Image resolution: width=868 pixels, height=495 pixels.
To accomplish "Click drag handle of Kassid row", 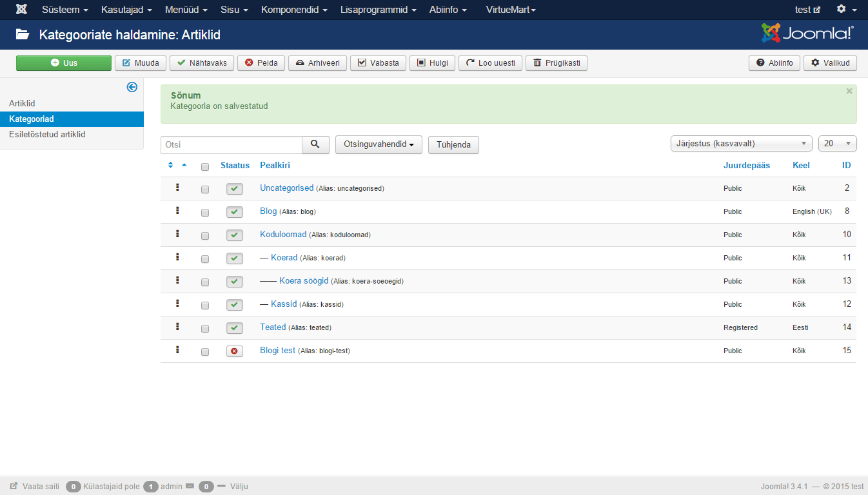I will click(177, 304).
